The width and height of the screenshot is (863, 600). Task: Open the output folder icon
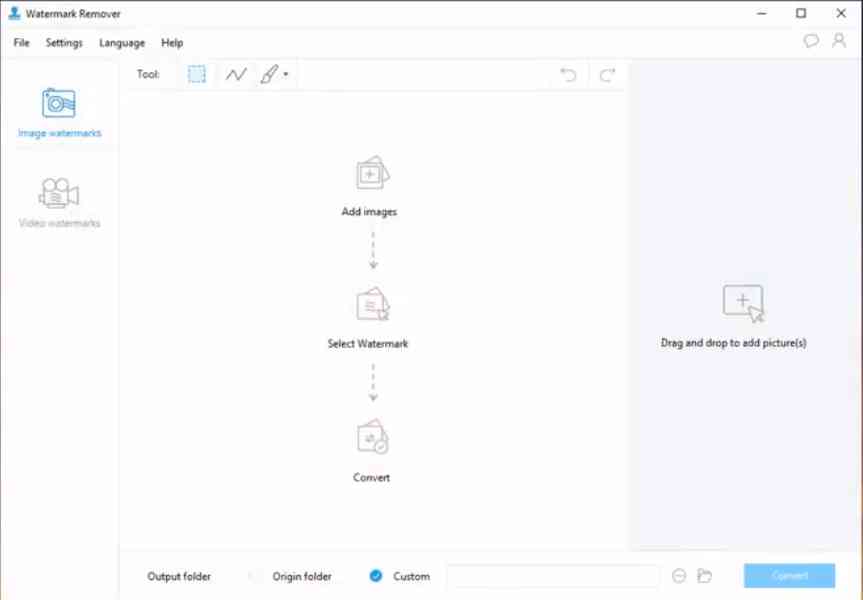(704, 576)
